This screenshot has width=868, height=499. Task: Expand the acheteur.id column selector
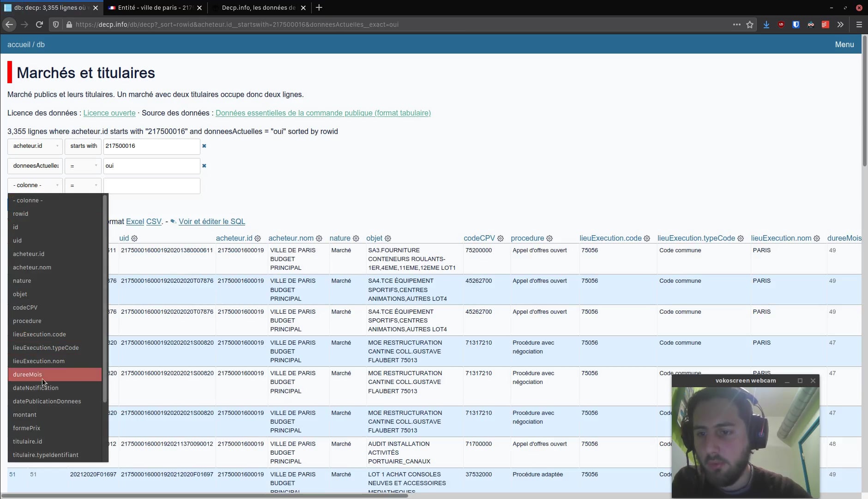(35, 146)
